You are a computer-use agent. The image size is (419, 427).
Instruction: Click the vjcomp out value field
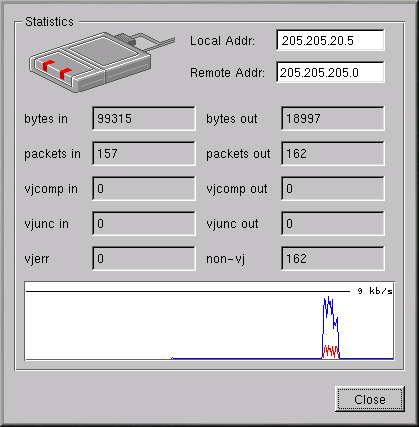pos(333,188)
